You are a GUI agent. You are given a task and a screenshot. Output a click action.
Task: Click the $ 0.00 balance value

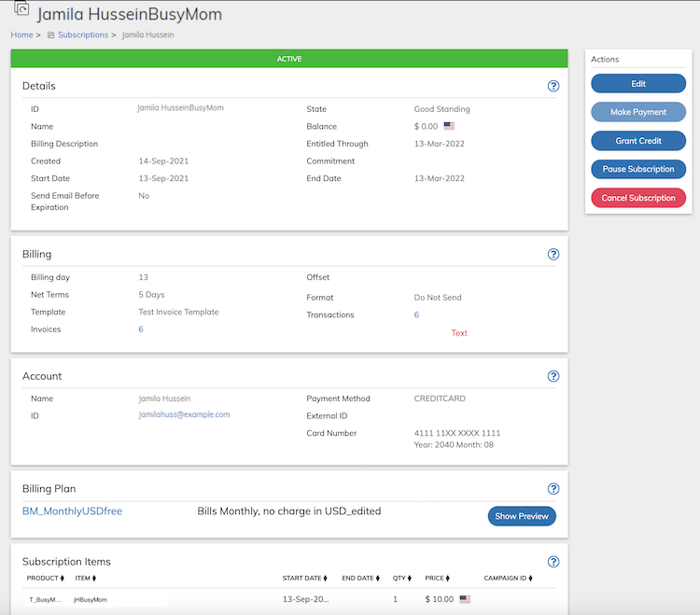click(426, 126)
